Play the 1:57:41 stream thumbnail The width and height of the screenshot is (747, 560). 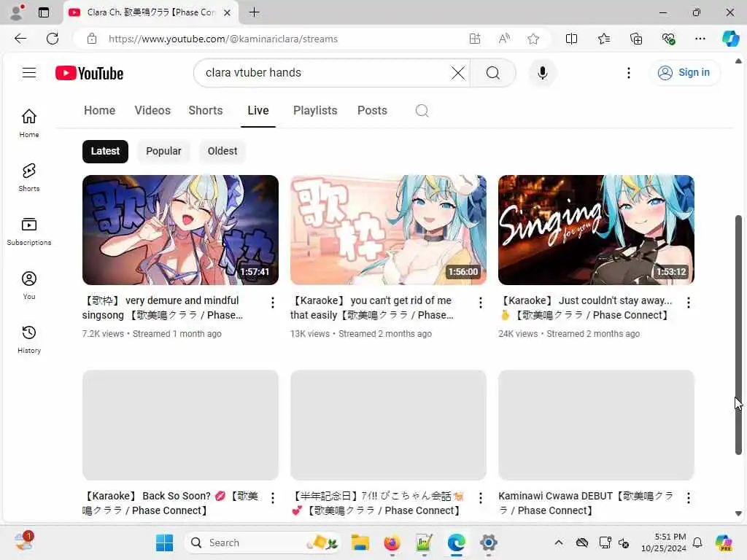[x=180, y=230]
